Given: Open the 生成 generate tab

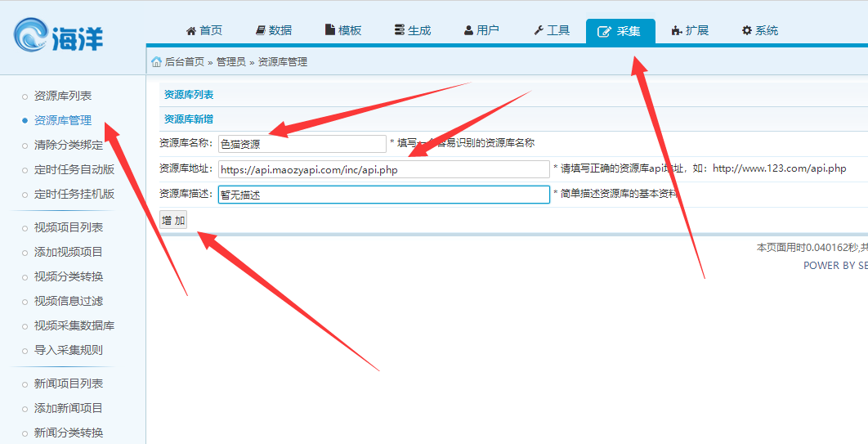Looking at the screenshot, I should pos(413,30).
